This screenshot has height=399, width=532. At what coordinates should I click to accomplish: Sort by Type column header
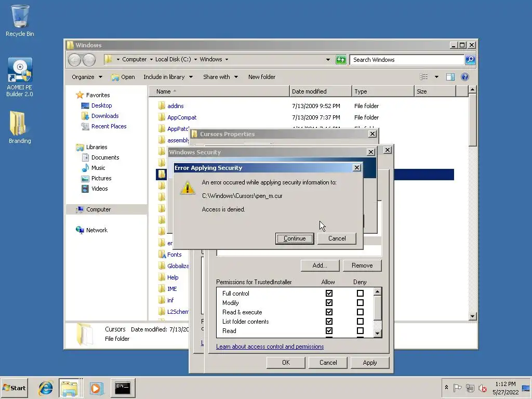(x=383, y=91)
